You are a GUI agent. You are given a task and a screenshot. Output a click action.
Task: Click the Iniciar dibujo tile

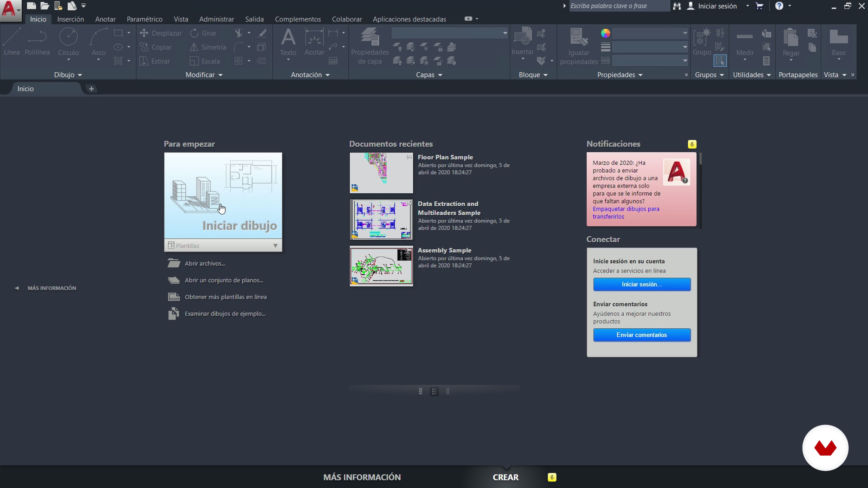pos(223,196)
